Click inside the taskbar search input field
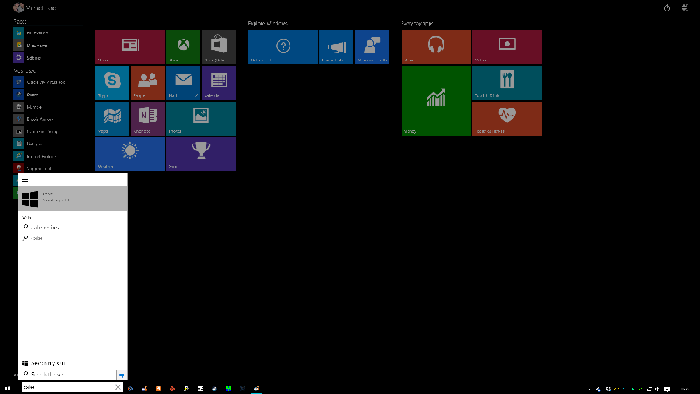 67,387
